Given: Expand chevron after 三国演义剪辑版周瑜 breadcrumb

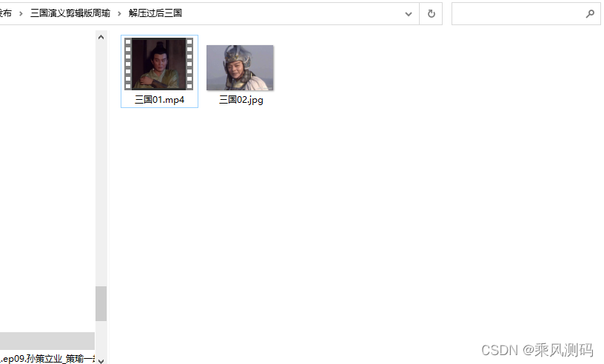Looking at the screenshot, I should (119, 13).
